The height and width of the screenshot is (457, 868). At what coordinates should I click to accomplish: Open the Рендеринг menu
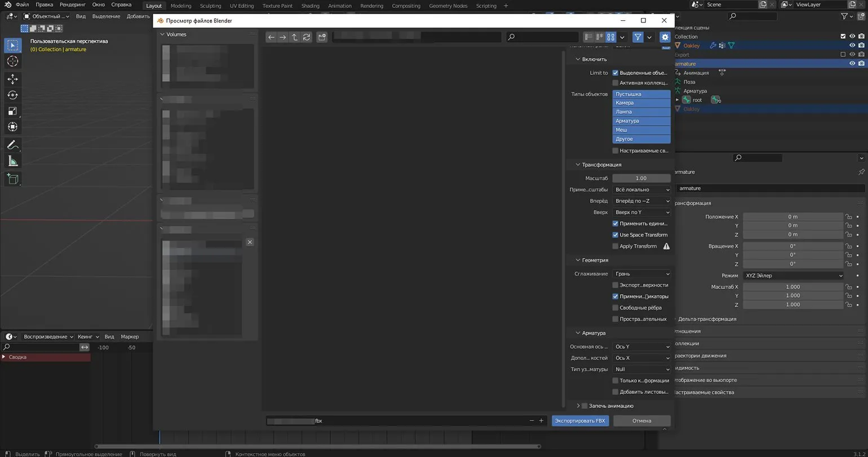coord(72,5)
